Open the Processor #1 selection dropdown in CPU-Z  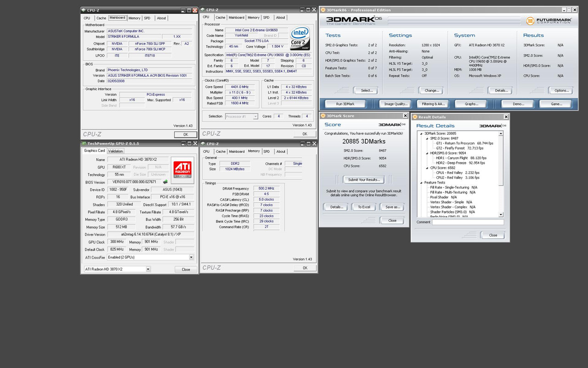(255, 116)
